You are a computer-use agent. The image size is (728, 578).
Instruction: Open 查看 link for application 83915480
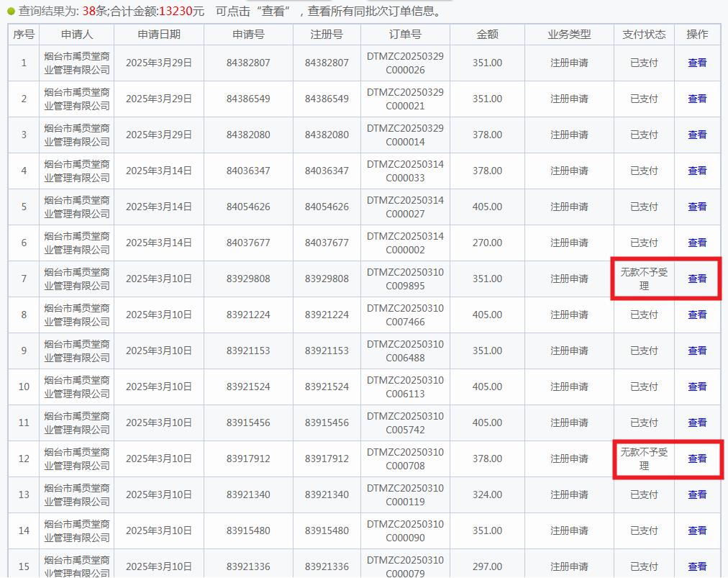(697, 530)
